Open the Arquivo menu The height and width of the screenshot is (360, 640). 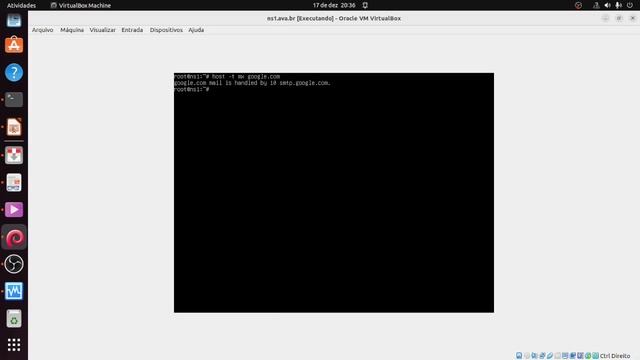pyautogui.click(x=42, y=30)
